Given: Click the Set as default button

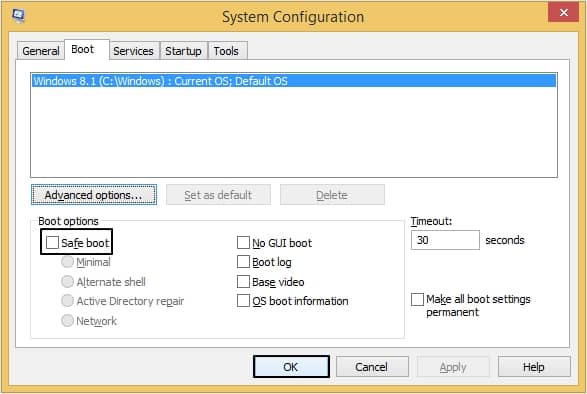Looking at the screenshot, I should [218, 195].
